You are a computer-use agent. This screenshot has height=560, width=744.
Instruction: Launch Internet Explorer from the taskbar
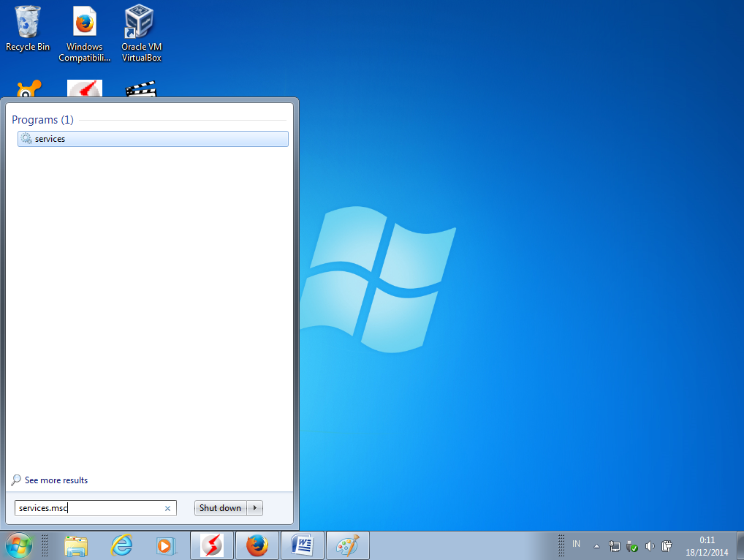(x=121, y=545)
